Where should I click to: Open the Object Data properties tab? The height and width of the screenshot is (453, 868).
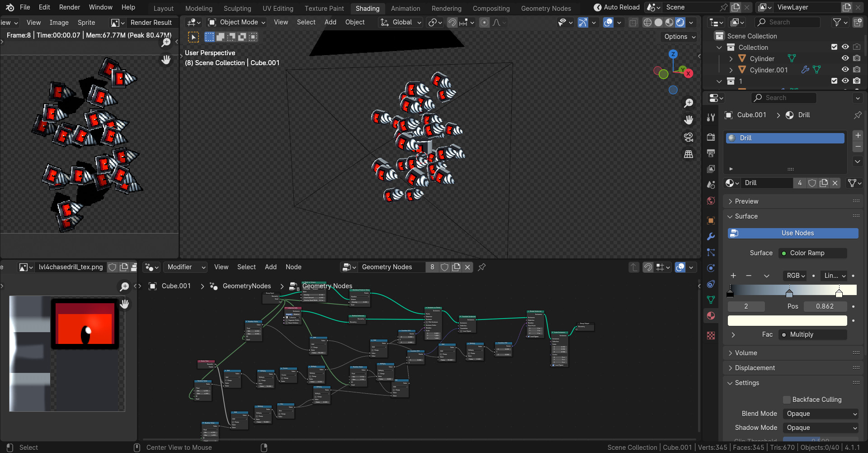coord(711,300)
